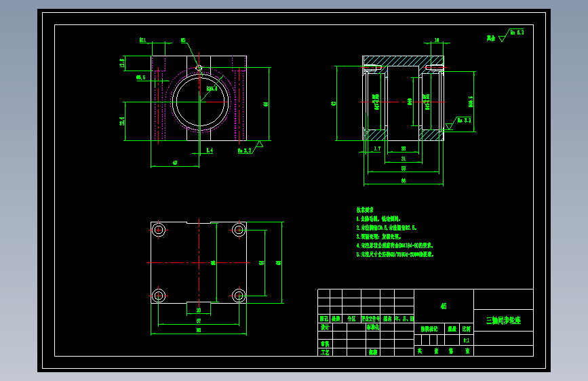Image resolution: width=588 pixels, height=381 pixels.
Task: Click the 31 dimension in section view
Action: [x=404, y=159]
